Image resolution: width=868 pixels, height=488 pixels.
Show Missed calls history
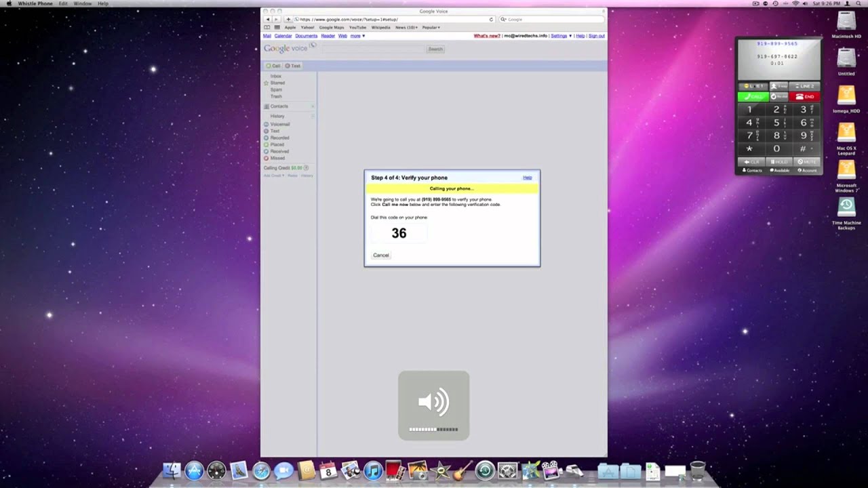click(277, 158)
